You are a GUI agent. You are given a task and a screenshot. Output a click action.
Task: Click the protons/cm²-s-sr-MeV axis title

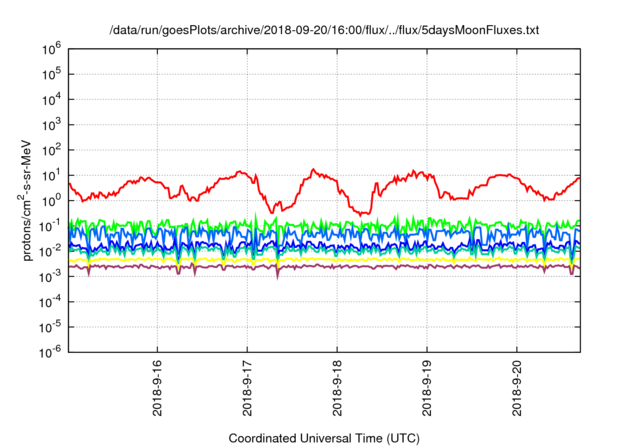(26, 200)
